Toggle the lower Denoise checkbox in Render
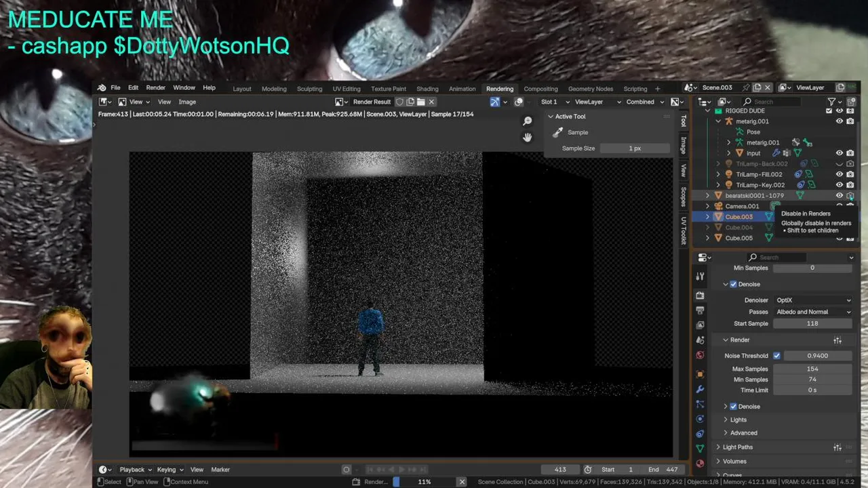 (733, 407)
